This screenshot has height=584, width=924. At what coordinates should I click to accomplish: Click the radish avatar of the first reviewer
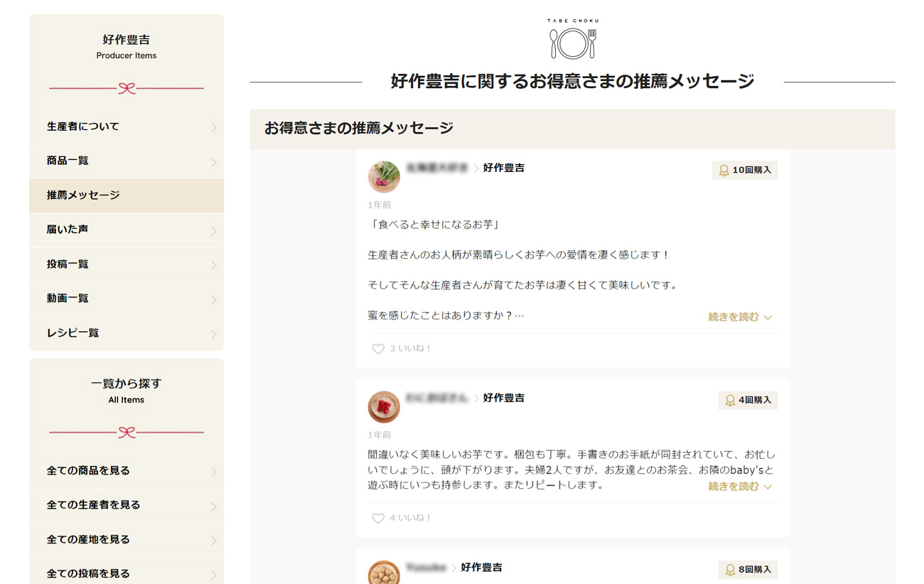tap(384, 176)
